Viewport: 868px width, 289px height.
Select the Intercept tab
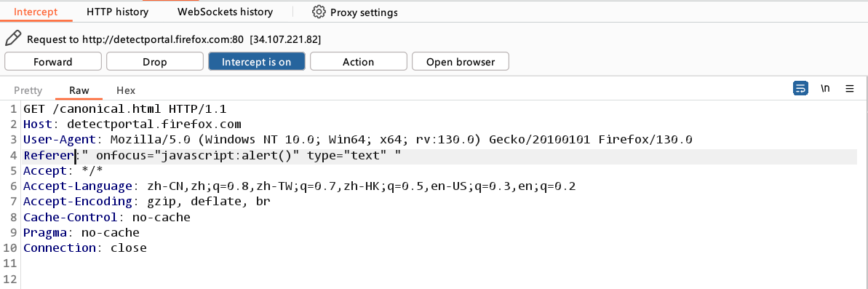click(x=36, y=12)
